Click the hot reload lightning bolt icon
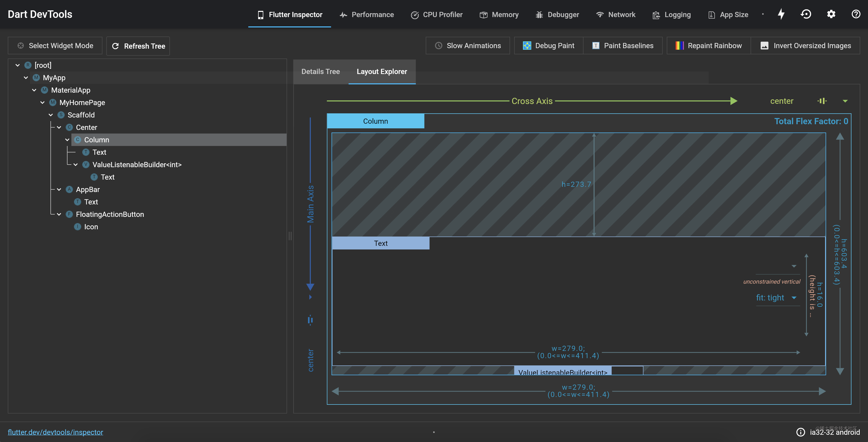868x442 pixels. tap(781, 14)
